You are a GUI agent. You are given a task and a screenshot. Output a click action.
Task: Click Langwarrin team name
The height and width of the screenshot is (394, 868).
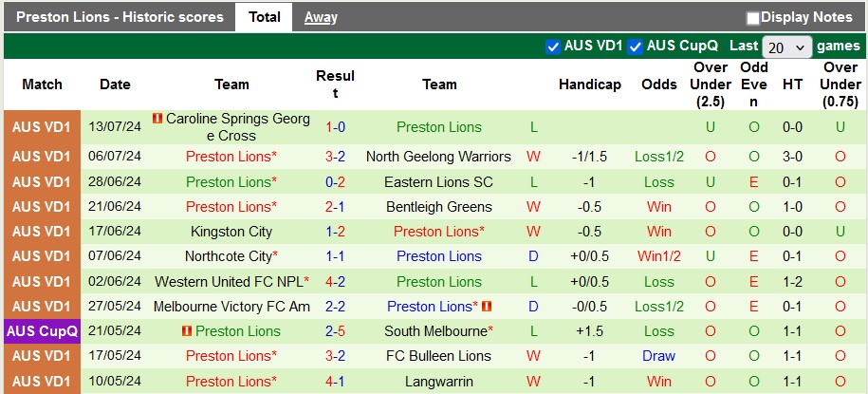click(x=438, y=381)
